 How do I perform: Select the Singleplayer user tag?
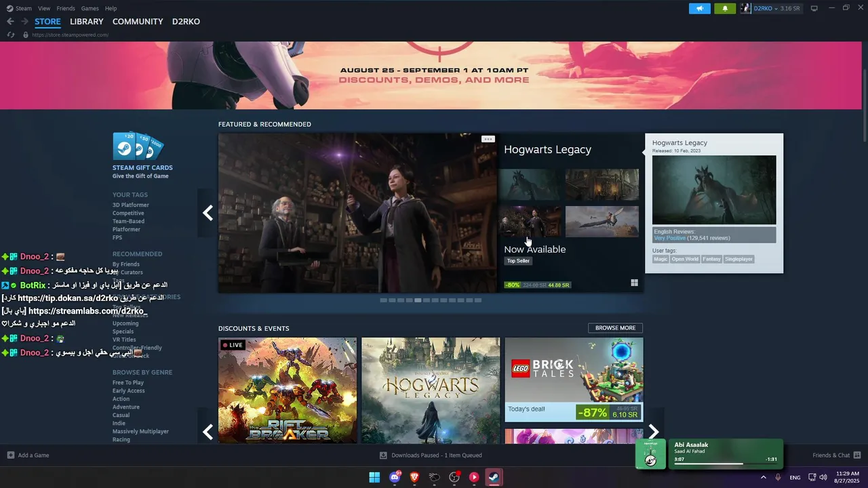[x=738, y=259]
